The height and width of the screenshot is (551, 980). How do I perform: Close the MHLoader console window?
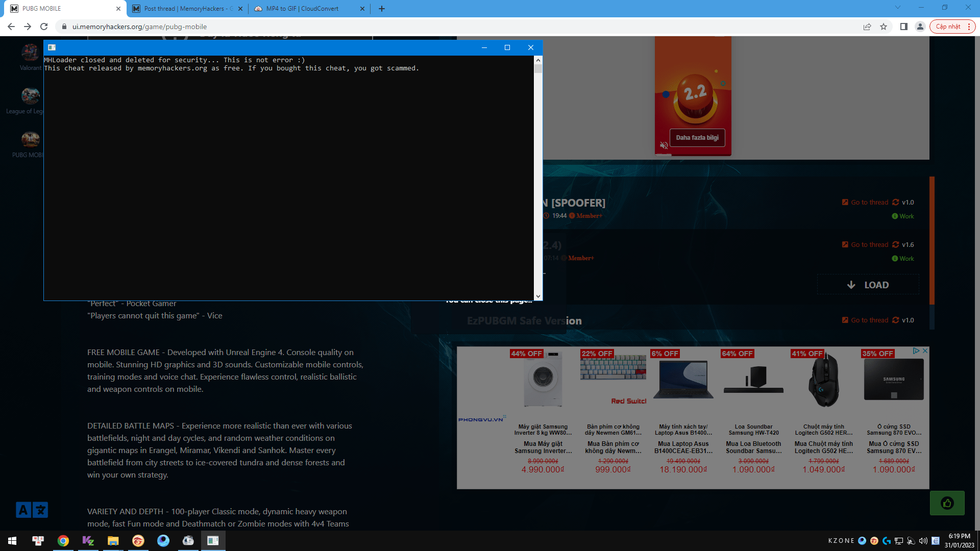(x=531, y=47)
